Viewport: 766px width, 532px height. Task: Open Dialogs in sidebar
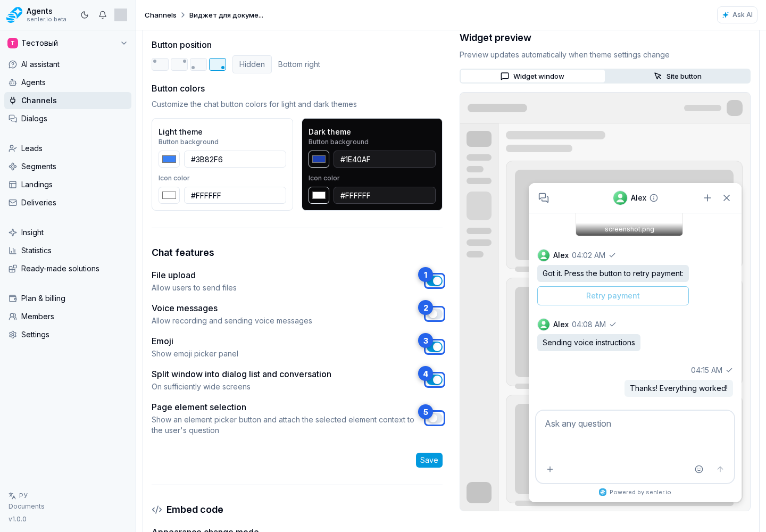68,119
